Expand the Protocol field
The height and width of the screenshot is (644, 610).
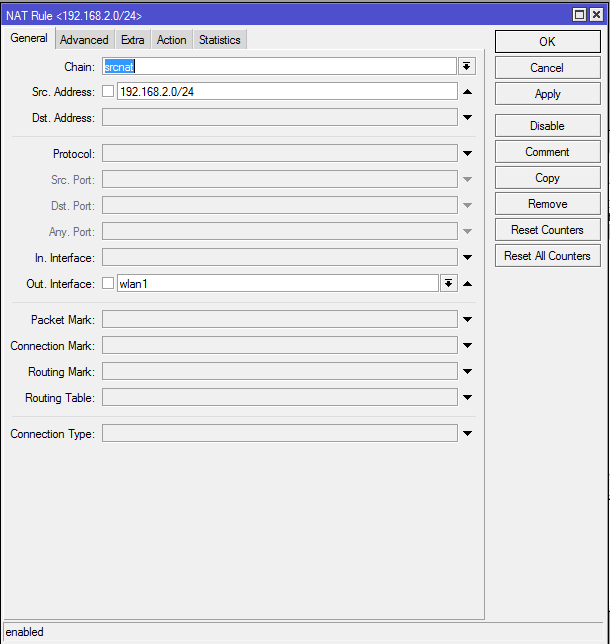pyautogui.click(x=467, y=153)
